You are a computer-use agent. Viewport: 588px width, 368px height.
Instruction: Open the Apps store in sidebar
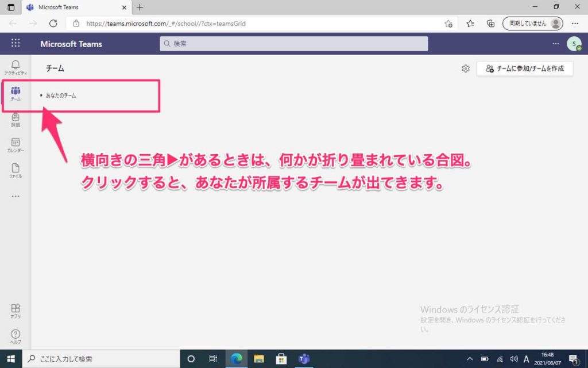[16, 311]
